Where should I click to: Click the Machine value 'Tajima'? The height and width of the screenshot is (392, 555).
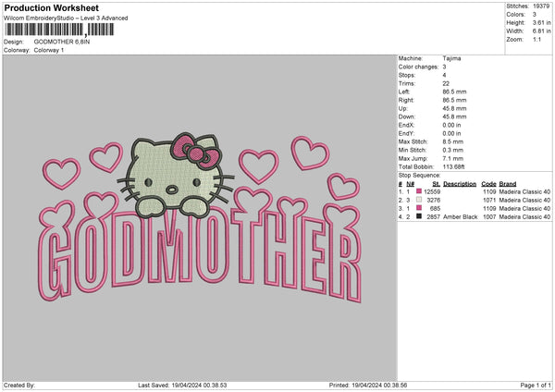[451, 58]
